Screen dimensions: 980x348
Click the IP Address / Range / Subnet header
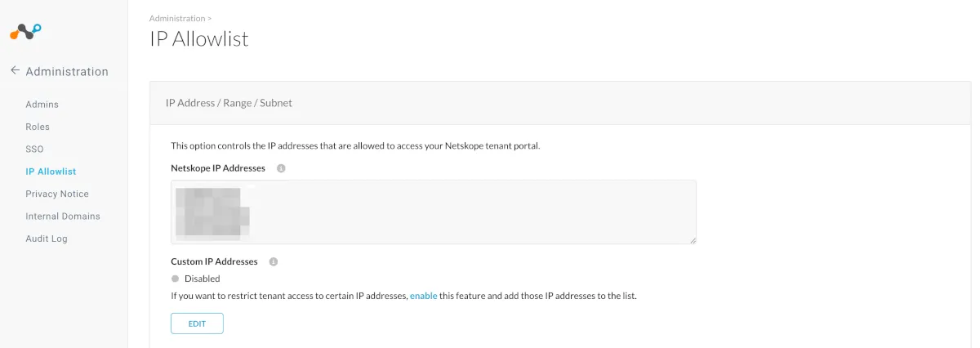click(229, 103)
